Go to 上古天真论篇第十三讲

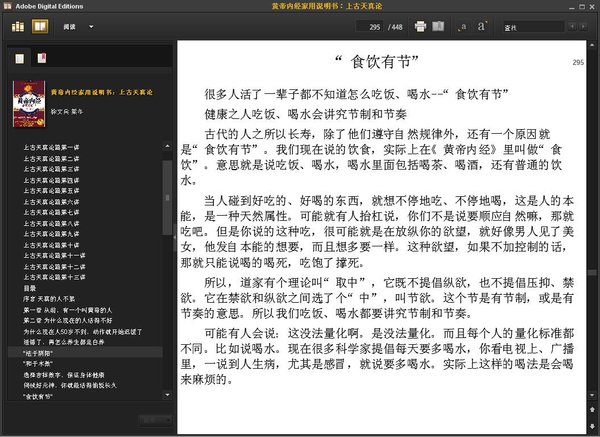click(54, 277)
